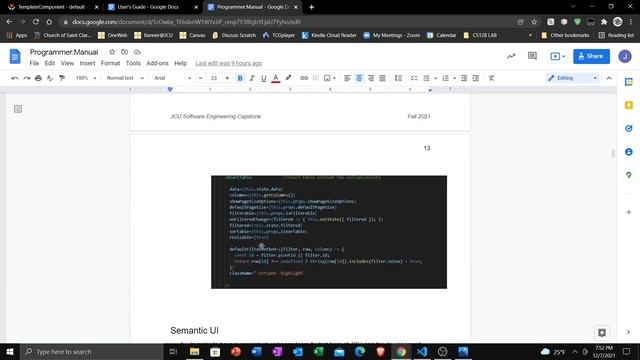Hide the menus with the collapse arrow
This screenshot has height=360, width=640.
pyautogui.click(x=609, y=78)
